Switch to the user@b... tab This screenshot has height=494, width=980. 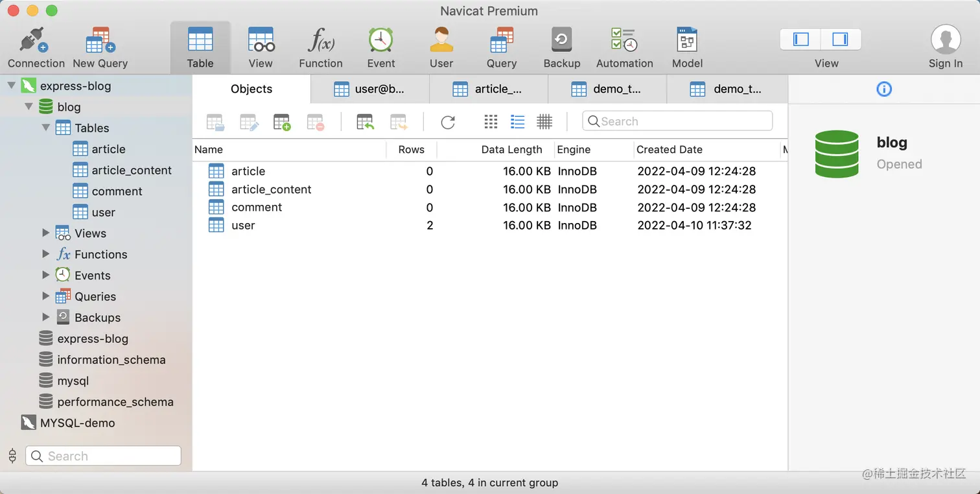pyautogui.click(x=370, y=89)
